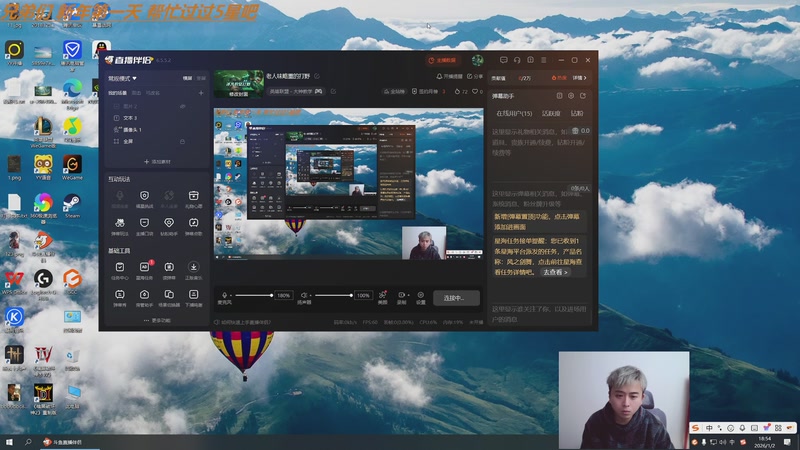Open taskbar search magnifier icon
The width and height of the screenshot is (800, 450).
pos(28,442)
